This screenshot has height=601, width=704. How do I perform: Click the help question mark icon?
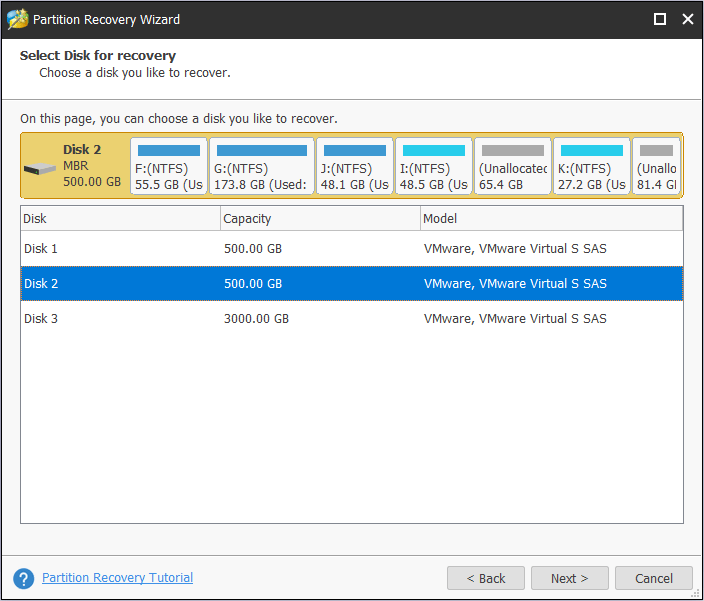pos(23,579)
